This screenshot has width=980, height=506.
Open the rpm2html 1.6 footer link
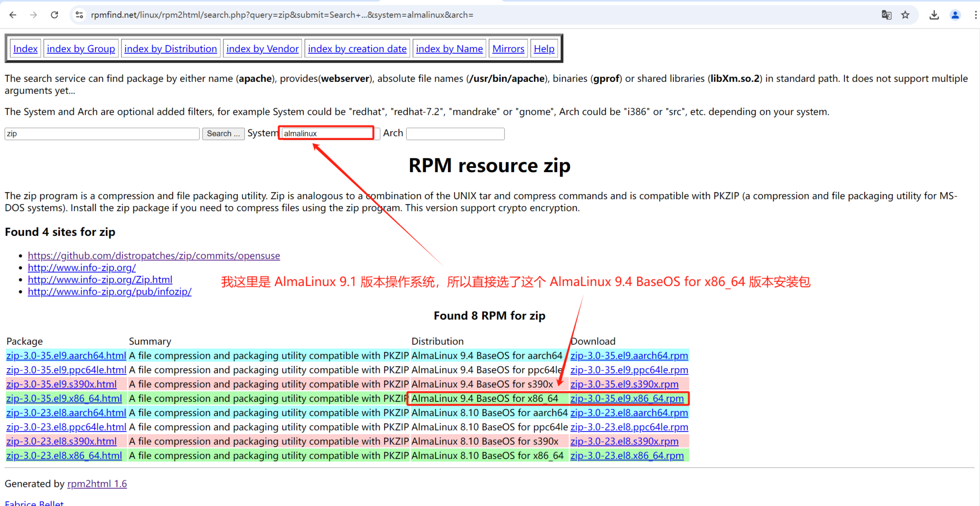(x=97, y=484)
